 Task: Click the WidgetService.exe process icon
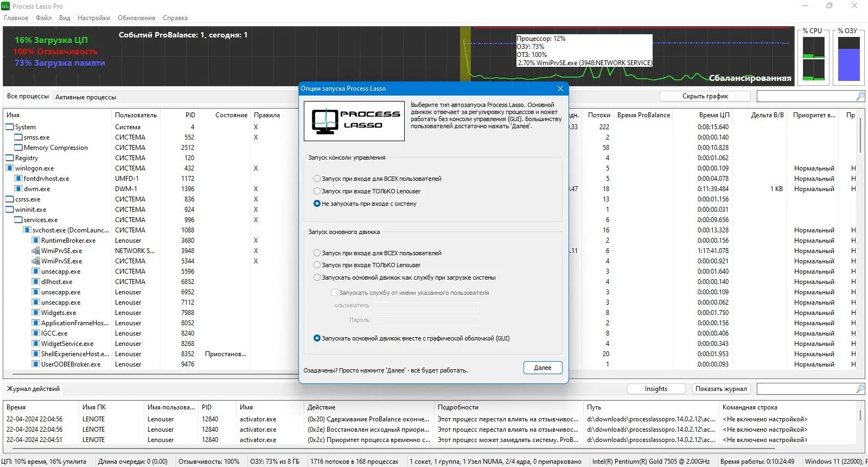coord(36,344)
